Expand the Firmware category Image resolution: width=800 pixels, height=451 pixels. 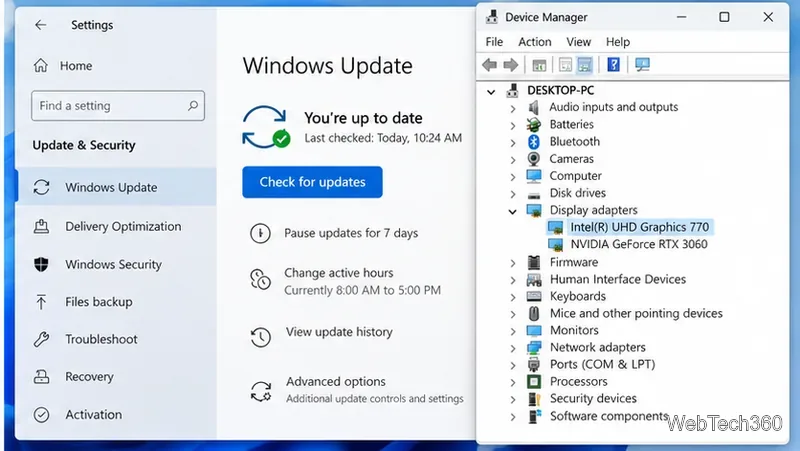[x=513, y=263]
